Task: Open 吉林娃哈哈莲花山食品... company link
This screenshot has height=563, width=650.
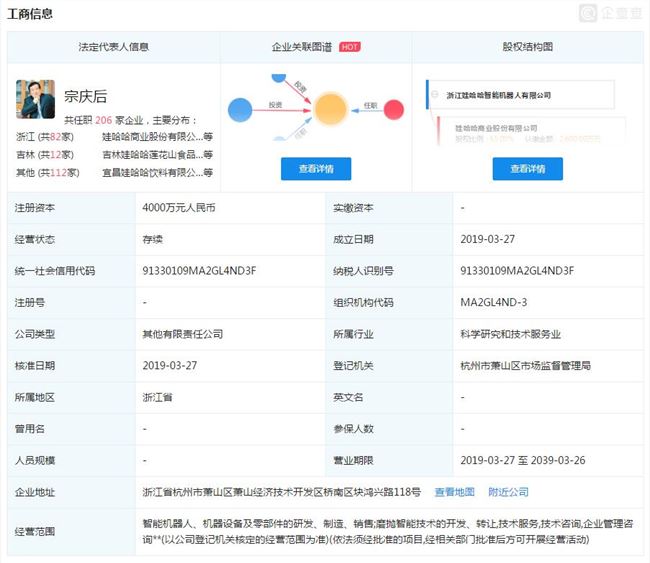Action: (157, 155)
